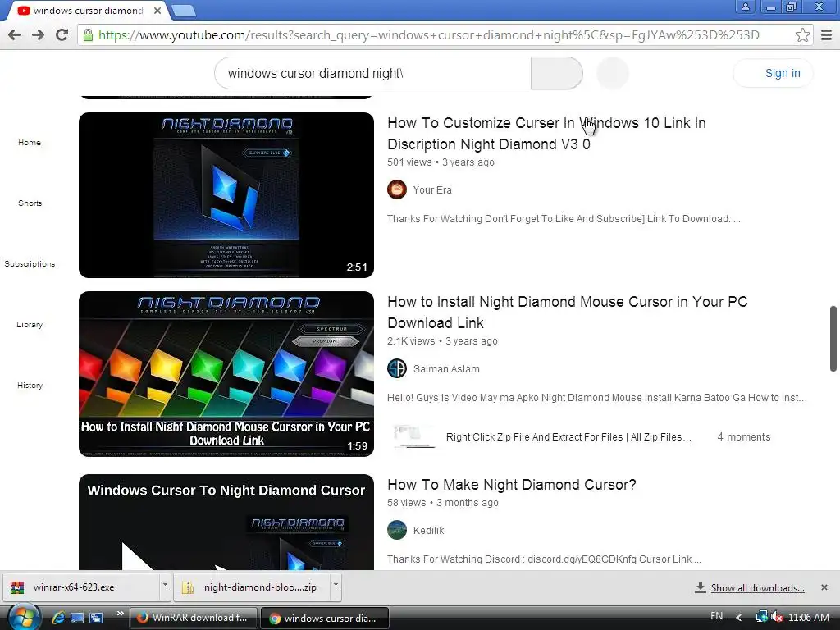Open a new tab with the new-tab button
840x630 pixels.
(183, 11)
